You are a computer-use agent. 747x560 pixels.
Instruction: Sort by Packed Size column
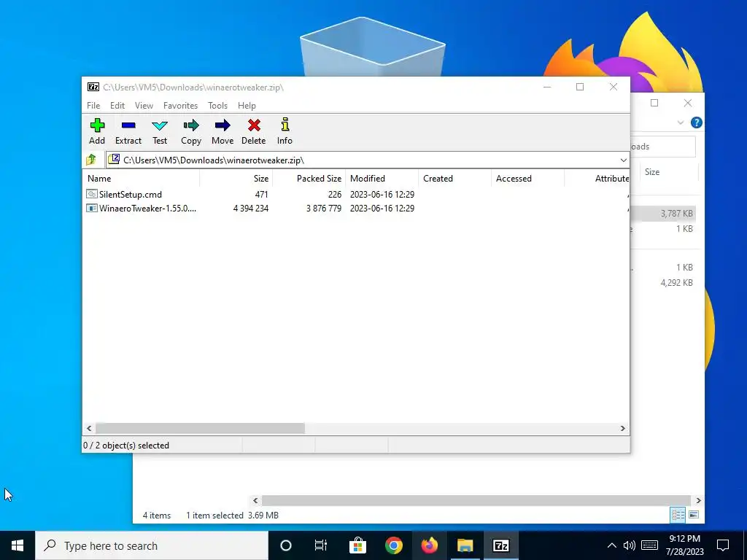[x=309, y=179]
